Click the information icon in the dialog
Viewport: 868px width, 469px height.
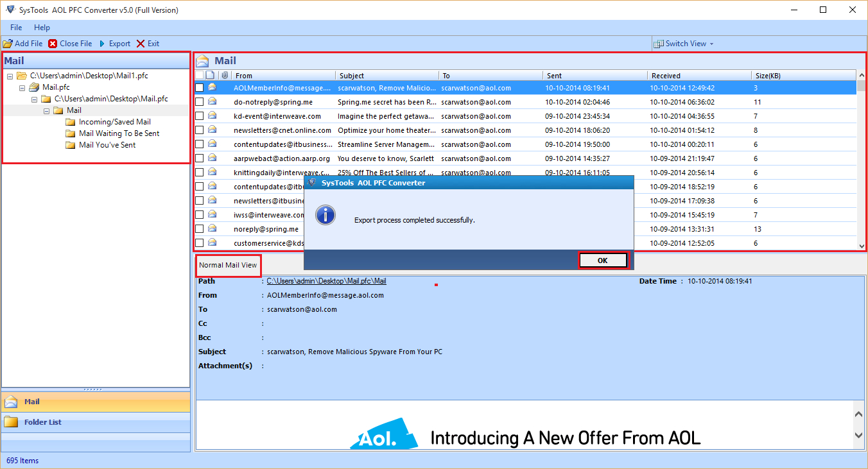pyautogui.click(x=325, y=214)
